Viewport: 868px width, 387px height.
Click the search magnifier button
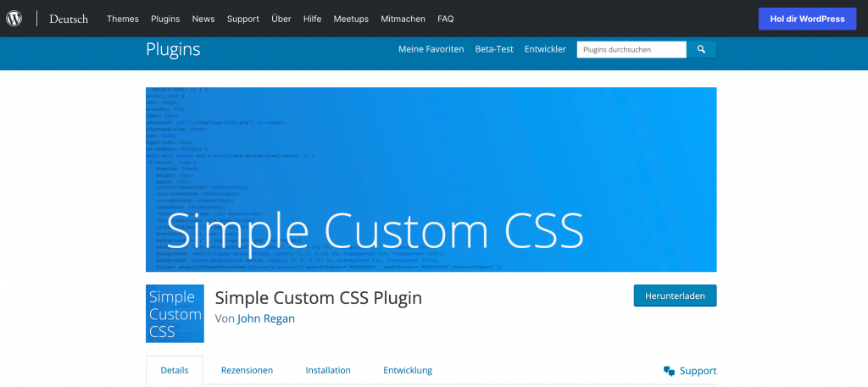[701, 50]
